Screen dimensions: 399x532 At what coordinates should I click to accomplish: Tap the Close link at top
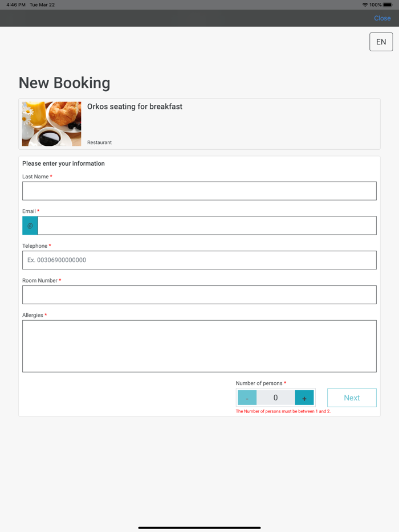tap(382, 18)
